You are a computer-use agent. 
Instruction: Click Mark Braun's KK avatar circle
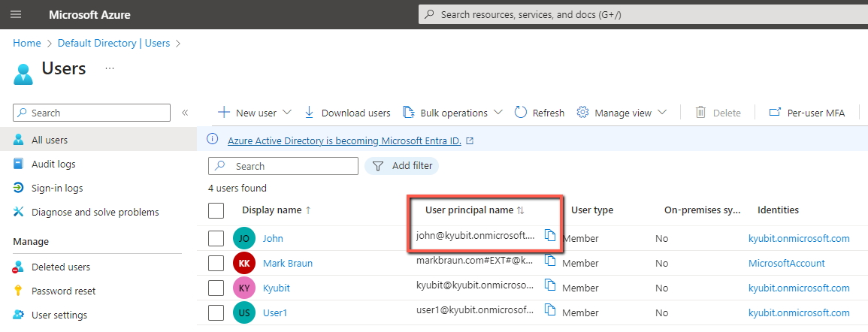click(x=244, y=264)
